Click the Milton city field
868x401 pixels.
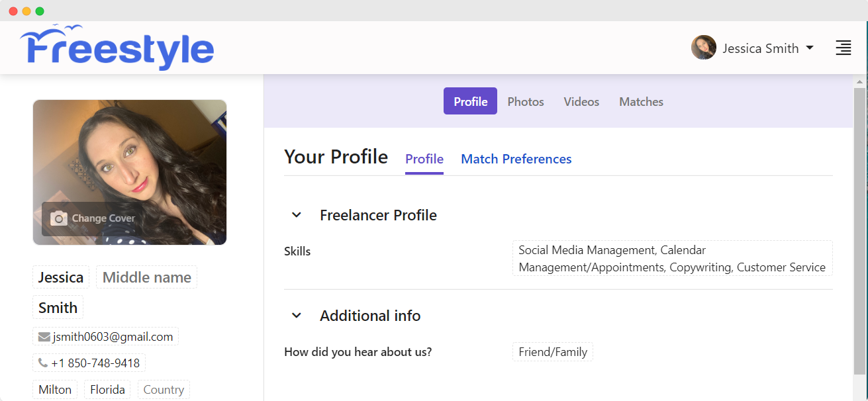tap(55, 390)
